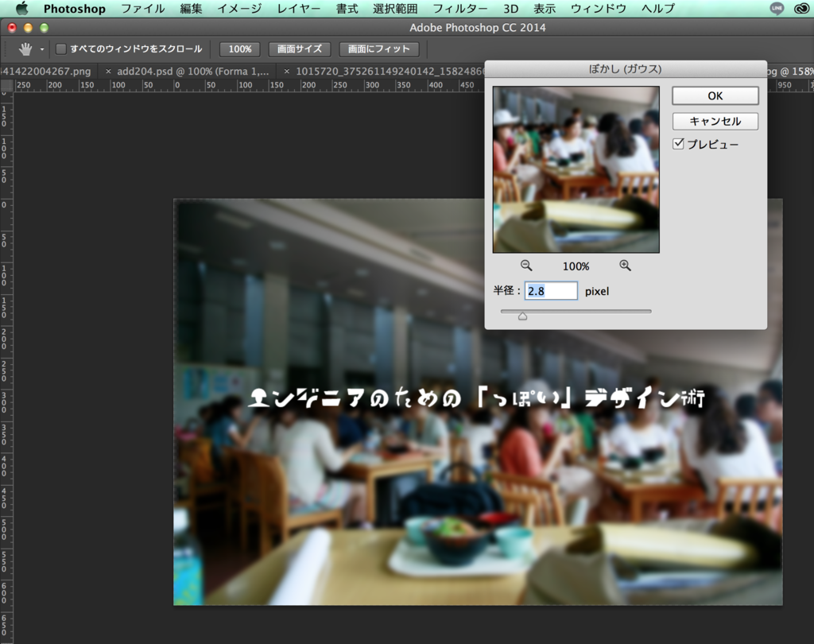The height and width of the screenshot is (644, 814).
Task: Click the ruler origin corner box
Action: tap(6, 85)
